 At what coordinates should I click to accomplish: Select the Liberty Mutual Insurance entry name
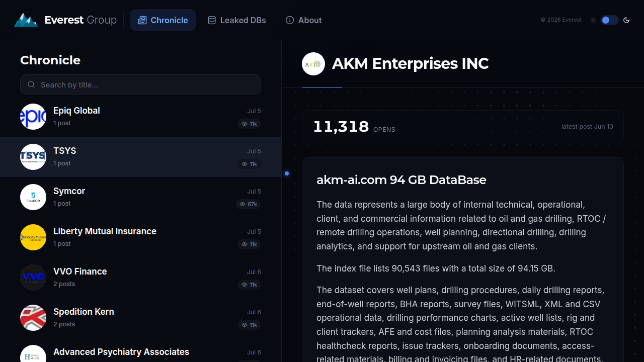click(105, 231)
